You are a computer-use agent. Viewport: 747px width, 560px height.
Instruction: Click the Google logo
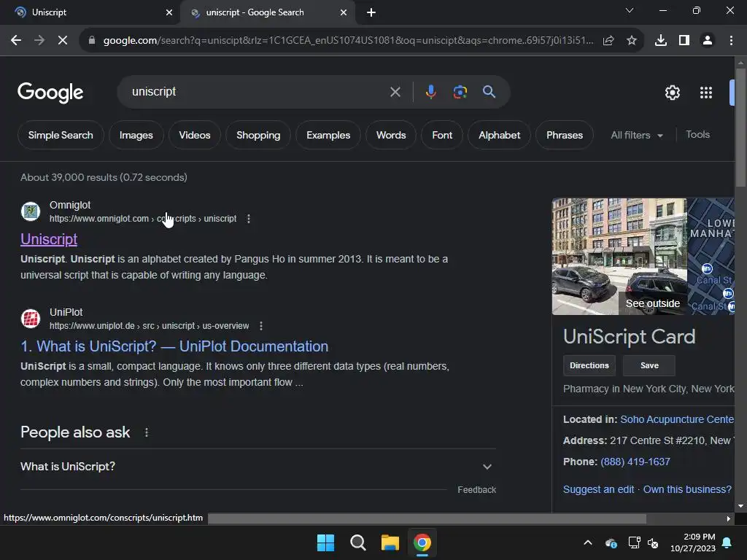tap(50, 93)
